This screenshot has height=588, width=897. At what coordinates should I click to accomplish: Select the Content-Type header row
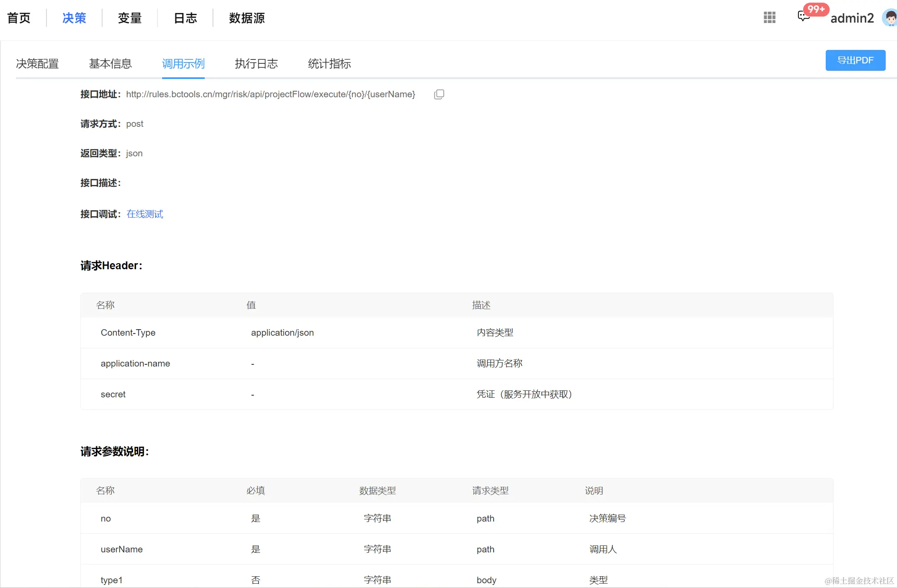click(x=128, y=333)
